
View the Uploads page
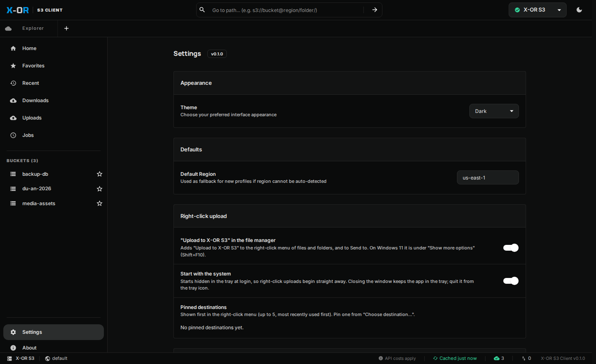tap(53, 118)
